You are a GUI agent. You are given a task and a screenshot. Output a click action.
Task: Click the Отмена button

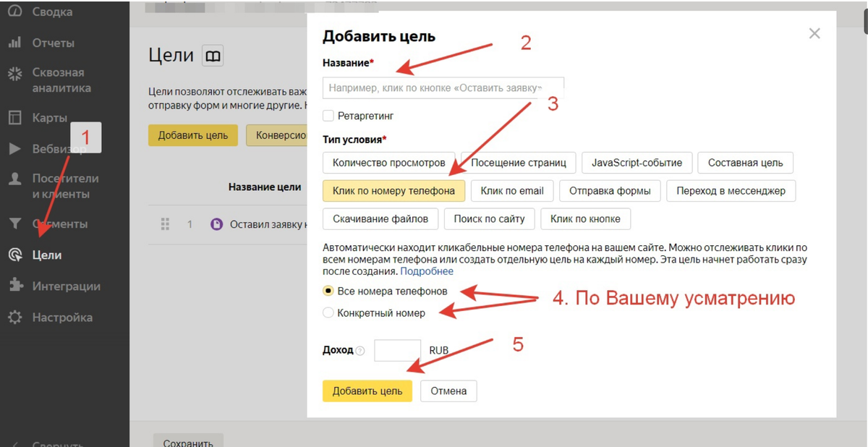click(x=448, y=391)
